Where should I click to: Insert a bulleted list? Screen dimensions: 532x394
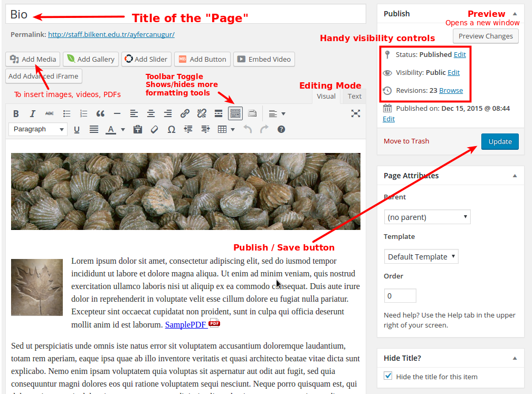click(x=66, y=113)
